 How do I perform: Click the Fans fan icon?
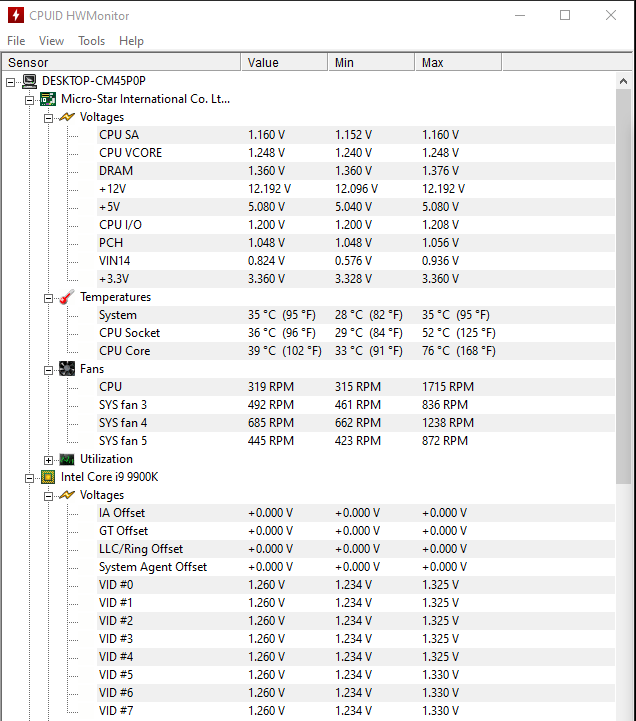67,369
